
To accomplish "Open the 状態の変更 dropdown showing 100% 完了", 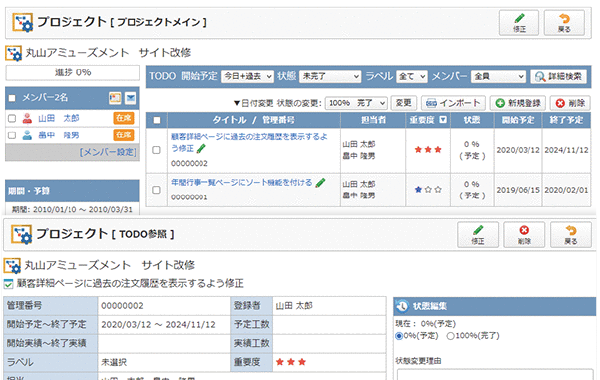I will click(x=356, y=103).
